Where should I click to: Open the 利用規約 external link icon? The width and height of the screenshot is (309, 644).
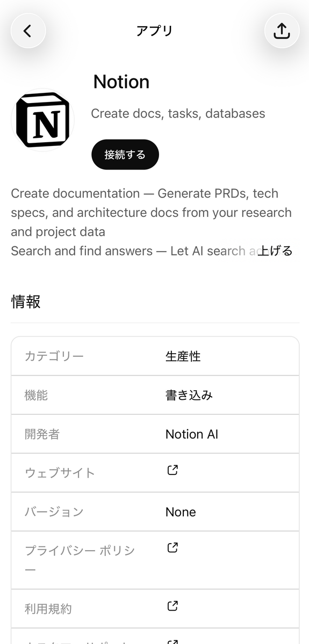[173, 606]
